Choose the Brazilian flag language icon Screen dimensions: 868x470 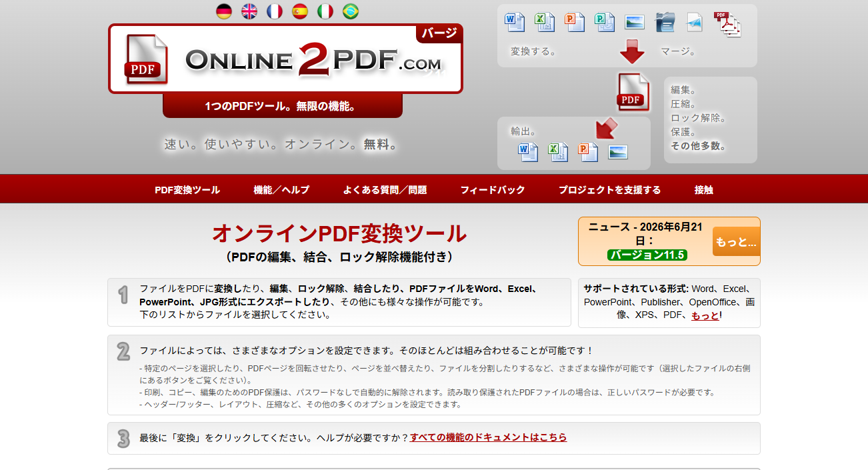(x=351, y=11)
